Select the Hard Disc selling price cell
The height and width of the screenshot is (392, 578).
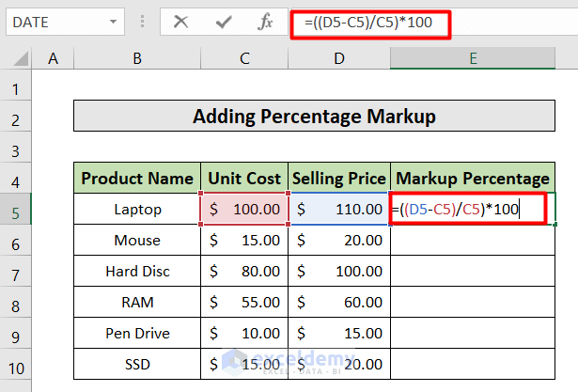pos(339,271)
